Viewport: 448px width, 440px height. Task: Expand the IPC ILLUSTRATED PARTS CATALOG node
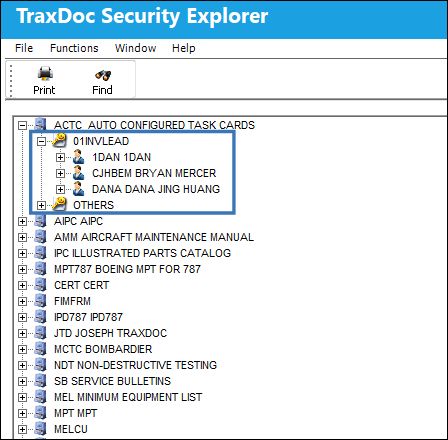(22, 253)
